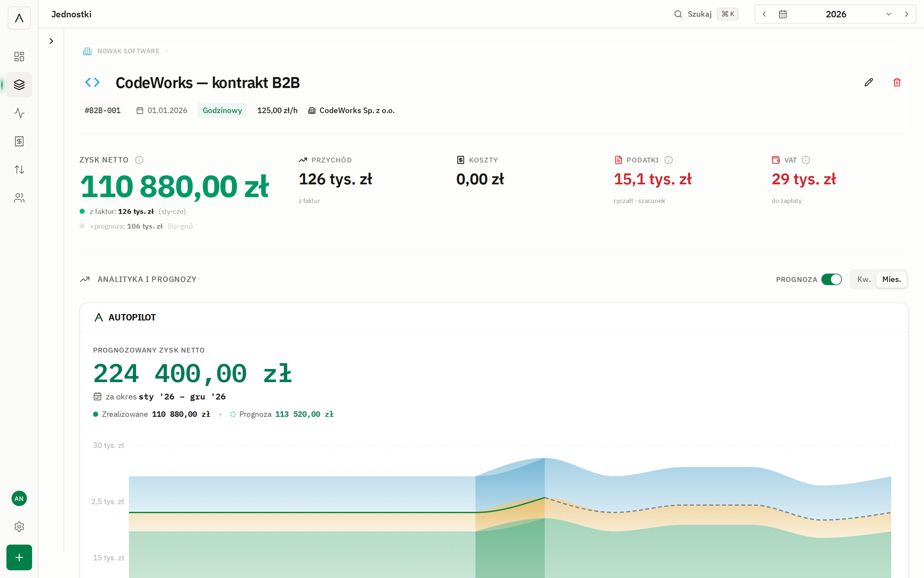Click the 01.01.2026 start date
Image resolution: width=924 pixels, height=578 pixels.
(x=162, y=110)
